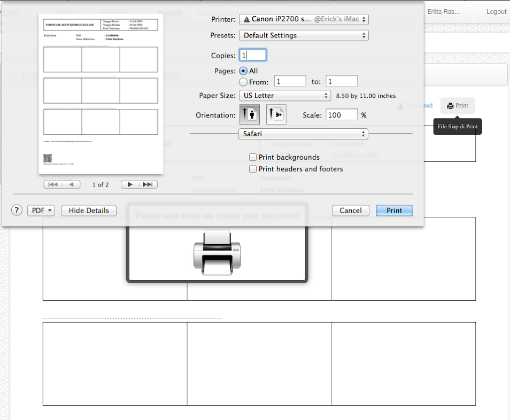Open the Erlita Ras... user menu
Image resolution: width=510 pixels, height=420 pixels.
(x=443, y=12)
